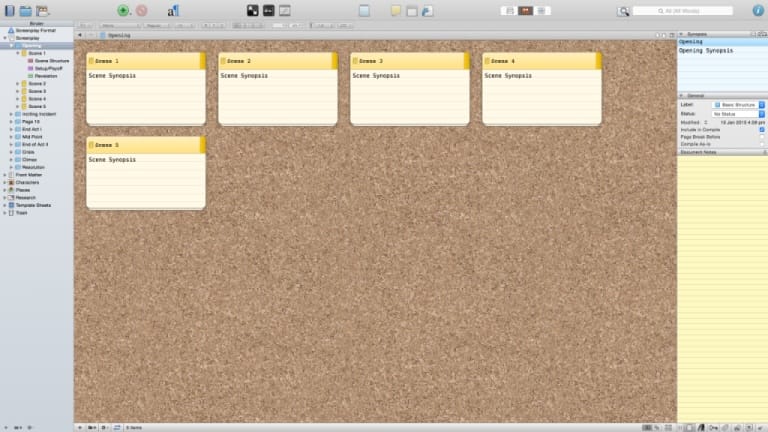Open the Keywords black panel icon
Screen dimensions: 768x432
tap(252, 10)
